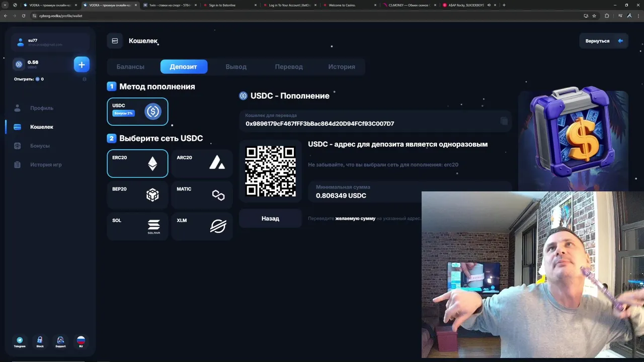The height and width of the screenshot is (362, 644).
Task: Click the deposit QR code
Action: 270,171
